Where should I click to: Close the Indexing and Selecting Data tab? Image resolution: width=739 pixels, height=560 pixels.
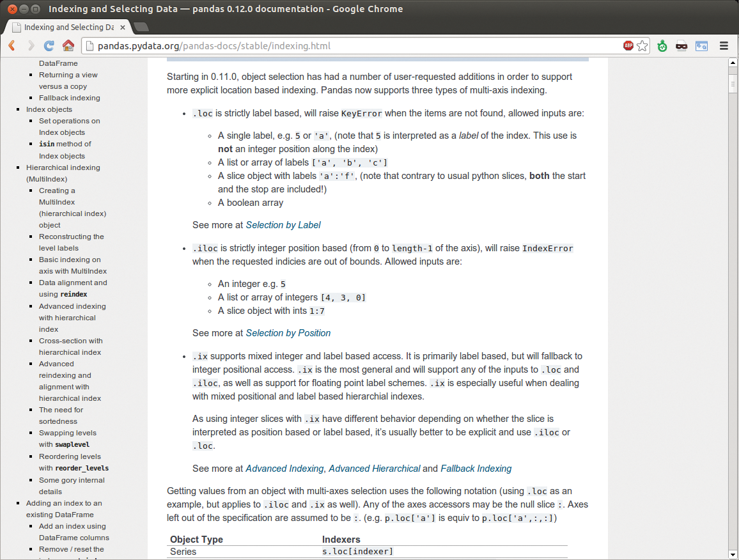point(123,27)
